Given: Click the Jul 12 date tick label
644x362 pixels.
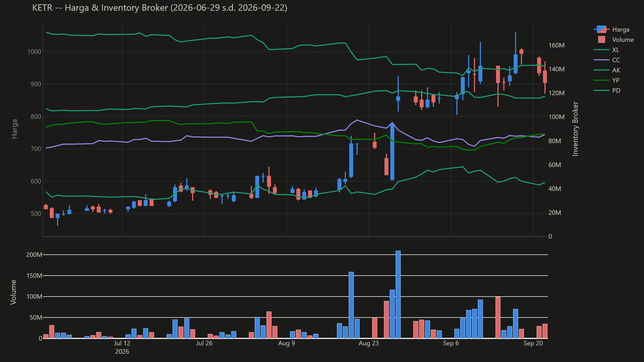Looking at the screenshot, I should 122,343.
